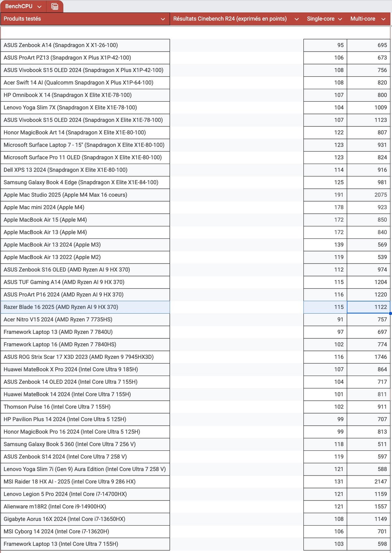Open the BenchCPU table name dropdown arrow
The height and width of the screenshot is (553, 392).
pyautogui.click(x=40, y=7)
